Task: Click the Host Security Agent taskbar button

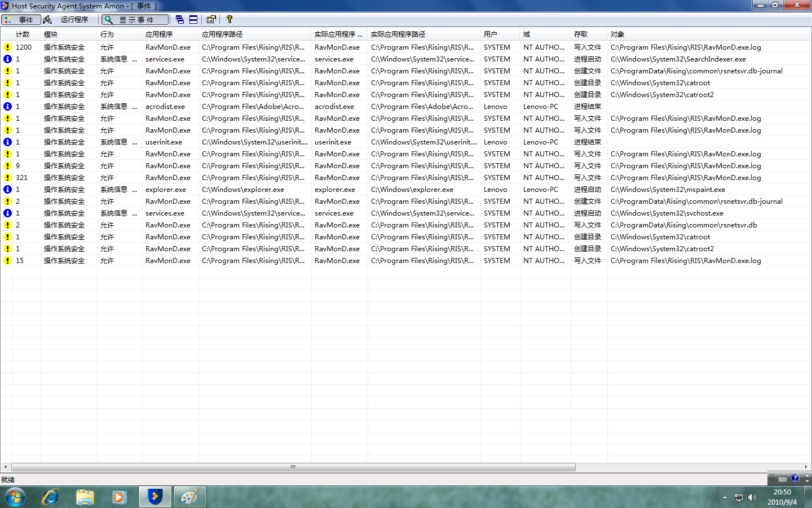Action: point(155,497)
